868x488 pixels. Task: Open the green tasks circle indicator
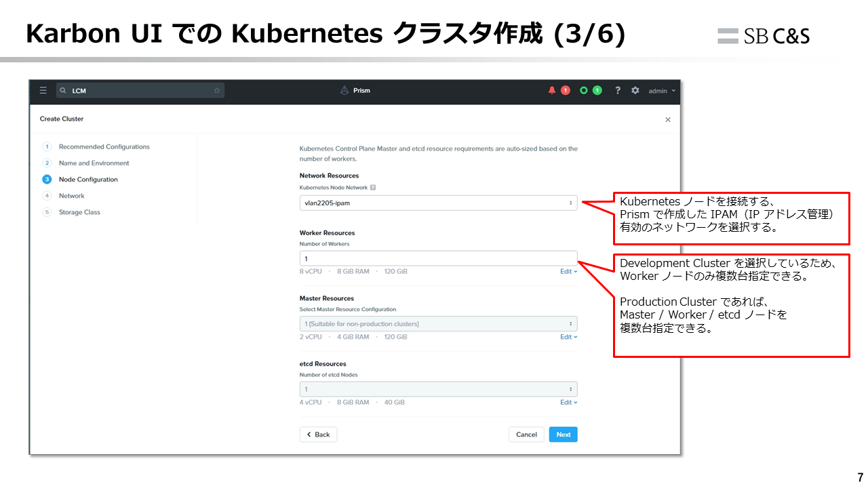[x=583, y=90]
